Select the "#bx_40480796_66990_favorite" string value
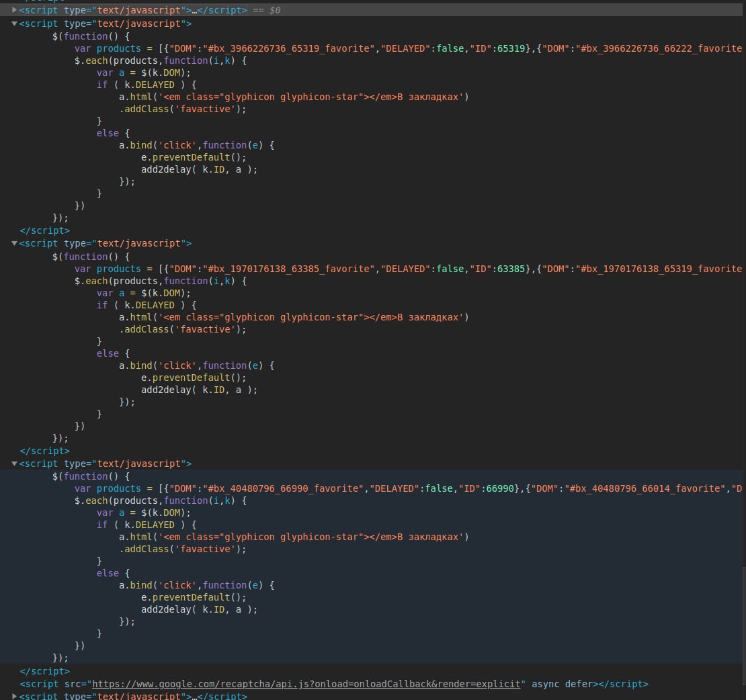 [284, 488]
